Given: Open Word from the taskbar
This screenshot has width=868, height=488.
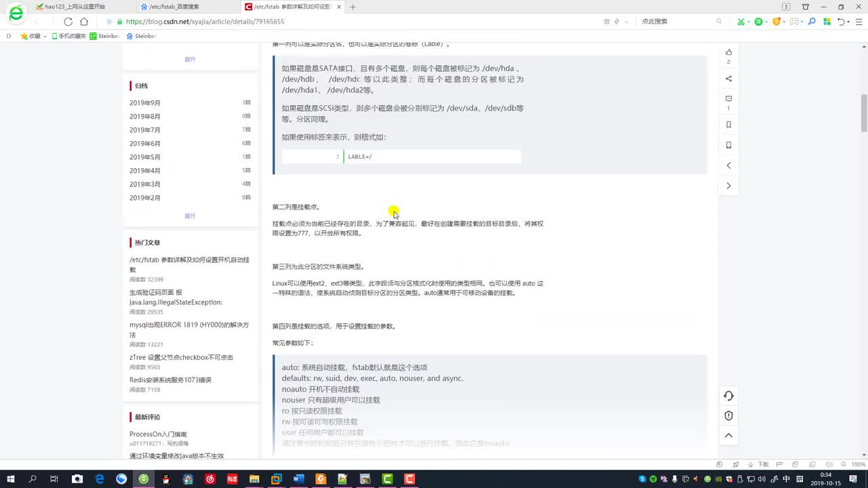Looking at the screenshot, I should [298, 479].
